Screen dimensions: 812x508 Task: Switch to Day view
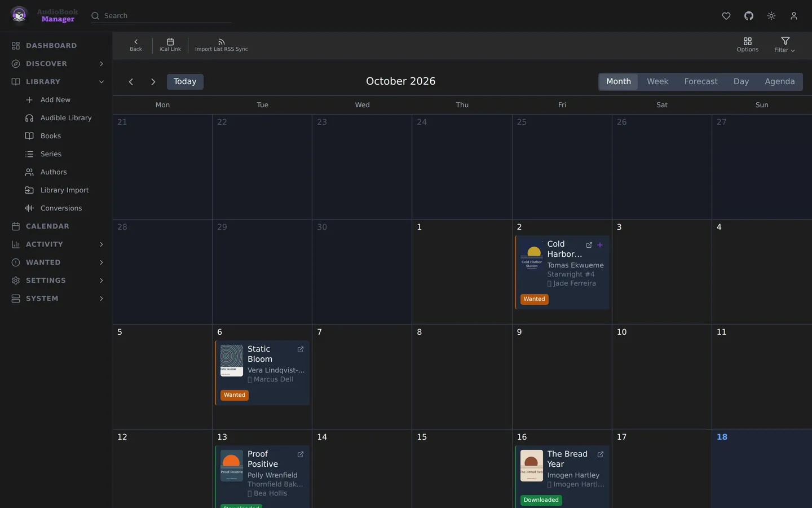coord(741,82)
